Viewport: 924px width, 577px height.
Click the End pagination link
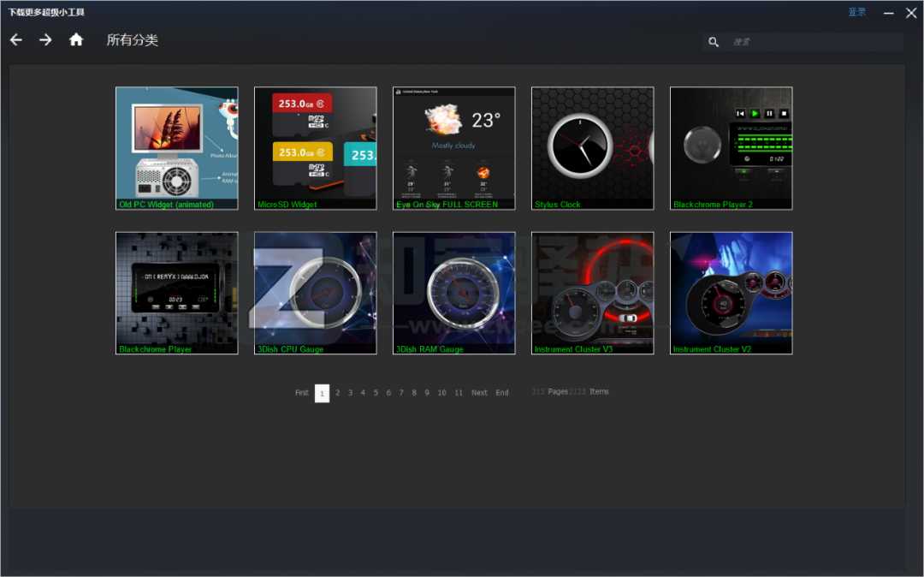coord(502,393)
